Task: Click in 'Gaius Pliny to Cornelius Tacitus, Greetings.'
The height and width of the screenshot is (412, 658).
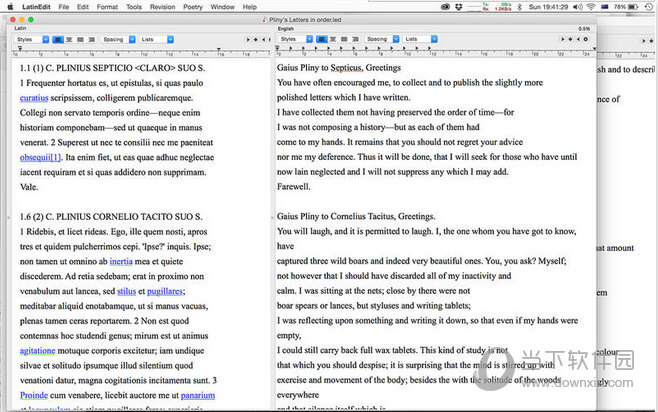Action: tap(356, 216)
